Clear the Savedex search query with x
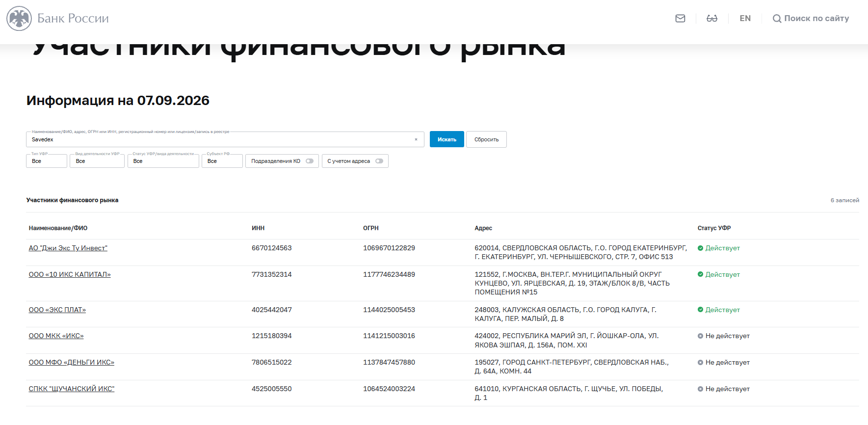The width and height of the screenshot is (868, 425). (x=416, y=139)
